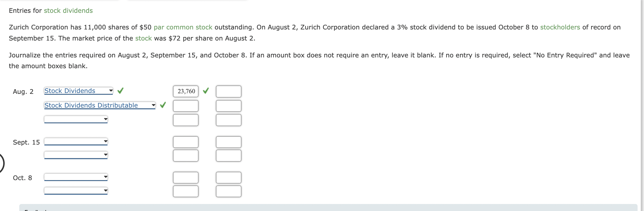Click the credit amount box beside Stock Dividends

[x=229, y=91]
